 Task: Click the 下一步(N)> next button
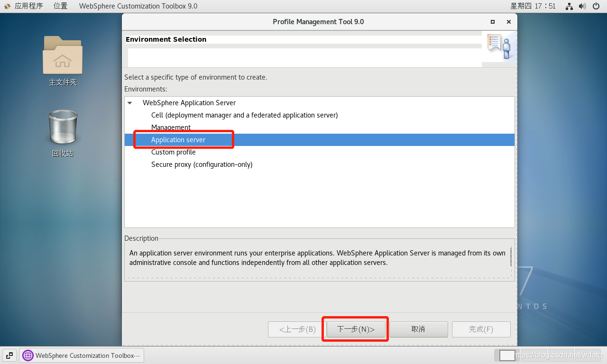point(356,329)
